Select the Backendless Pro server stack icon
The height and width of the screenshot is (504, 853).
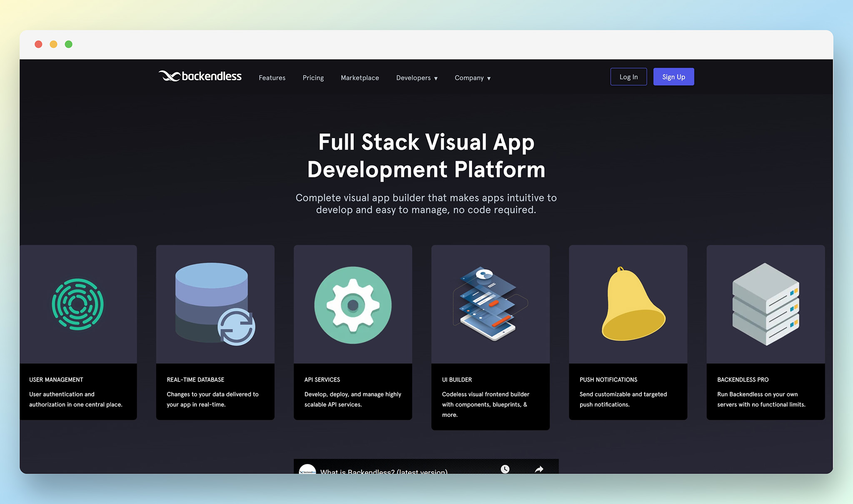pos(766,304)
